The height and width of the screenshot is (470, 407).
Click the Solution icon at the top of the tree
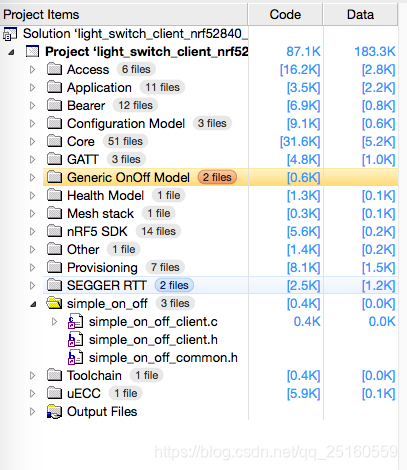coord(10,34)
